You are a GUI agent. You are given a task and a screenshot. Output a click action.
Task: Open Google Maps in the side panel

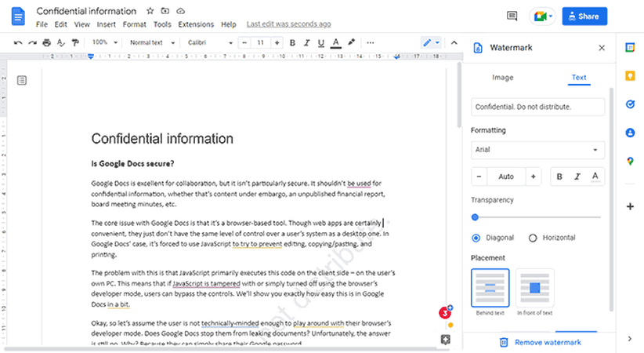(630, 161)
